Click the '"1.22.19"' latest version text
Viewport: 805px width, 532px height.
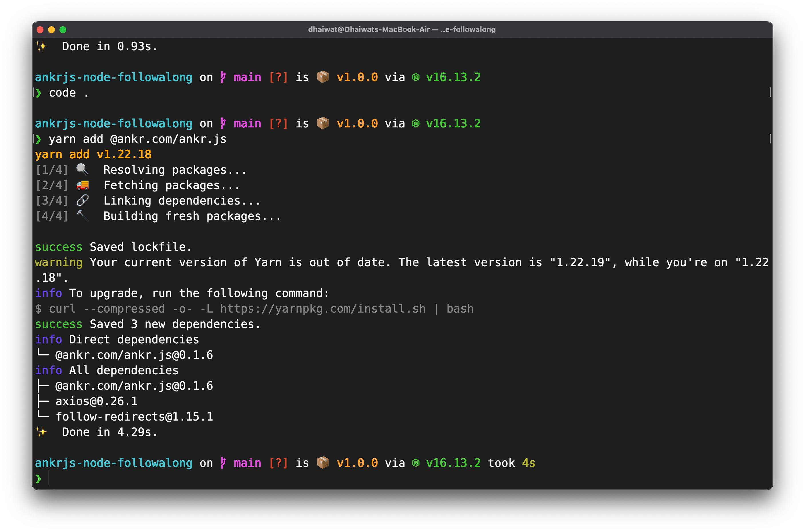coord(580,263)
